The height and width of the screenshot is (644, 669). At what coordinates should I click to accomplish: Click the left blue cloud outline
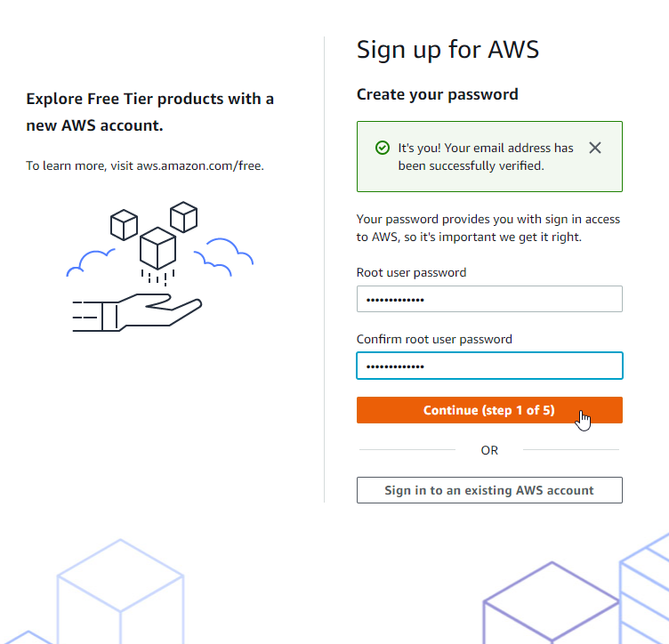tap(91, 262)
